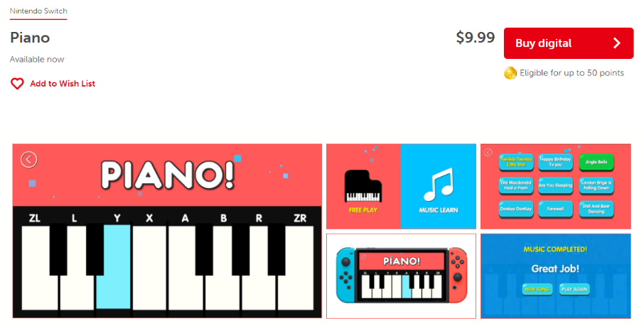Click Add to Wish List link
The image size is (644, 328).
63,84
